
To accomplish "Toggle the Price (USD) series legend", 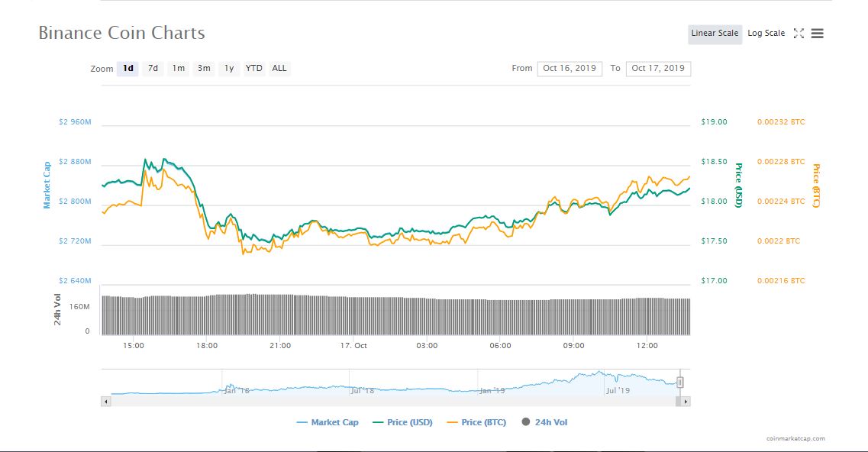I will 402,422.
